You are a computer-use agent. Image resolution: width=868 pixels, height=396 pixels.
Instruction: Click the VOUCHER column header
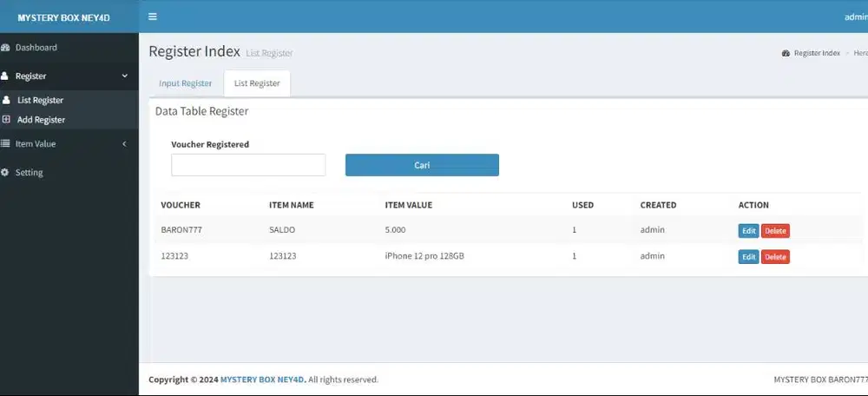[181, 205]
